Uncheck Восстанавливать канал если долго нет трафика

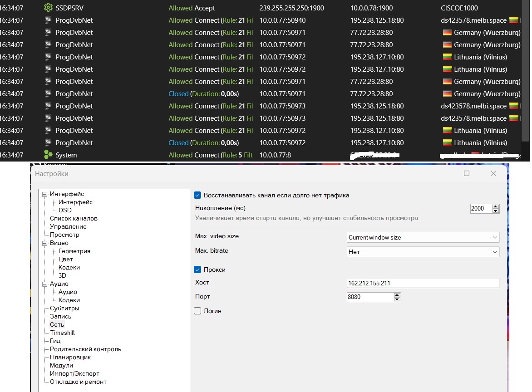(x=197, y=195)
